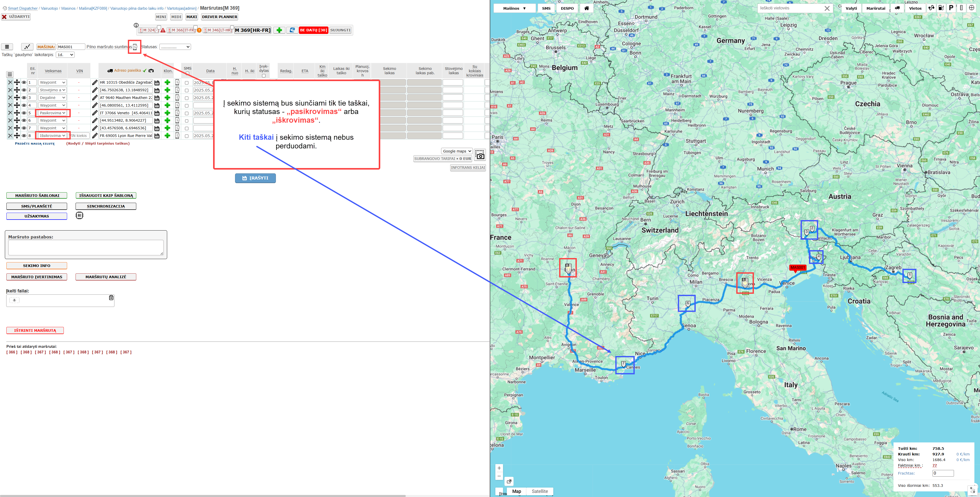Viewport: 980px width, 497px height.
Task: Click UŽDARYTI to close the route
Action: pyautogui.click(x=16, y=17)
